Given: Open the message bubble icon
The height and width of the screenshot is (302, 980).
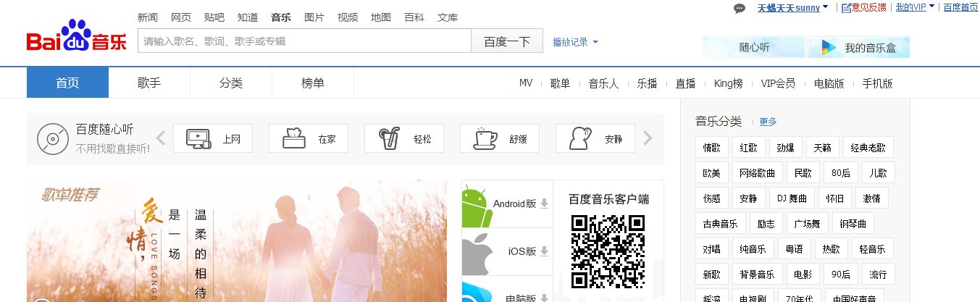Looking at the screenshot, I should pos(740,8).
